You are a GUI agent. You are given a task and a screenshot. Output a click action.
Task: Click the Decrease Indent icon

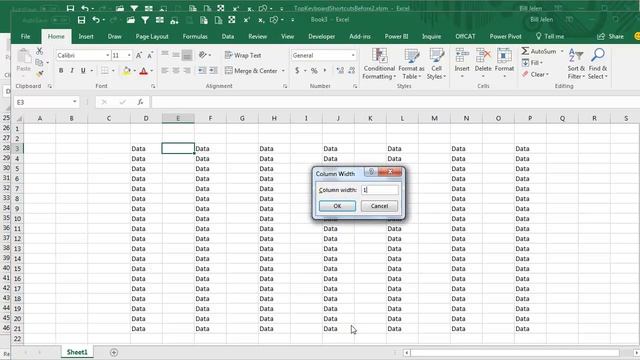click(202, 71)
